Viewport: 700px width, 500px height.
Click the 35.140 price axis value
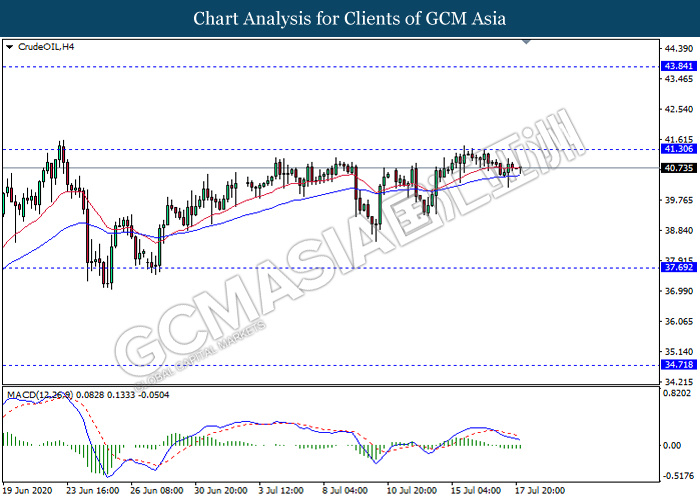tap(679, 352)
